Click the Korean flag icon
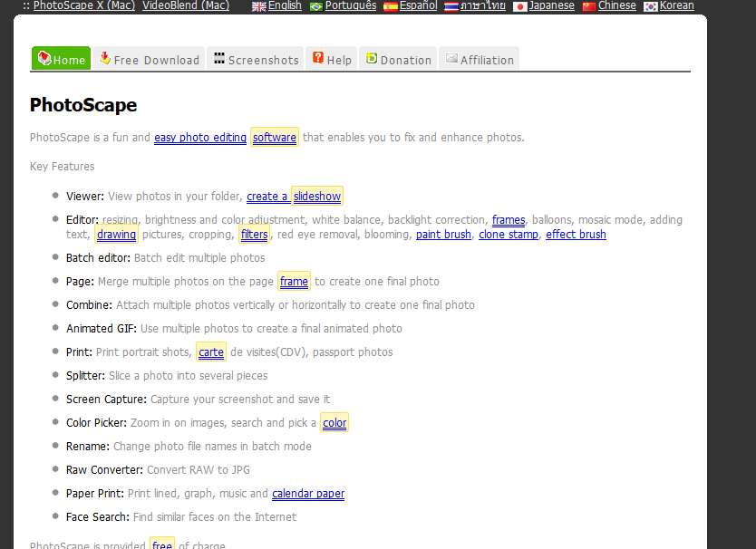The image size is (756, 549). [651, 6]
